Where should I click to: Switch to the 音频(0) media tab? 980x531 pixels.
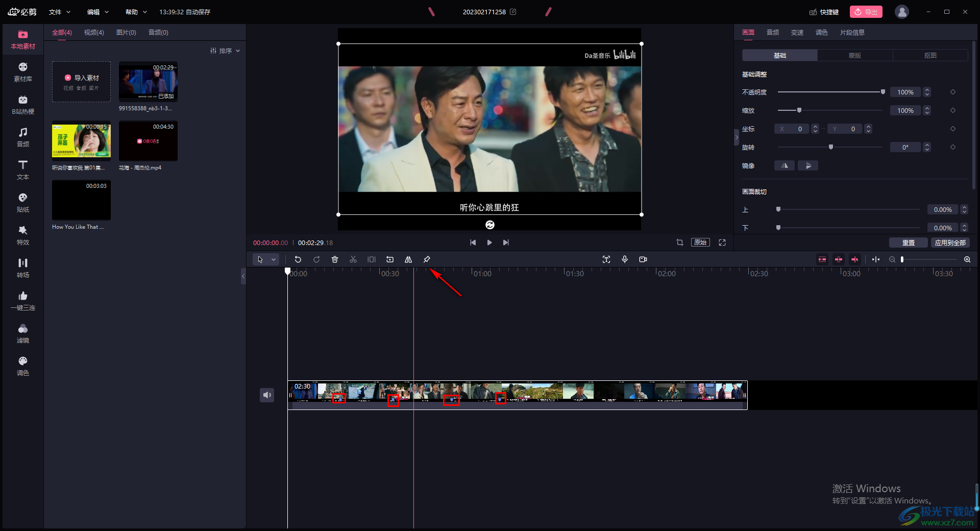coord(158,32)
